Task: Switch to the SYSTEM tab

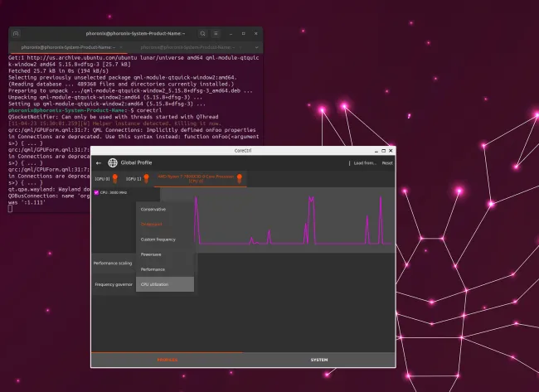Action: pos(318,360)
